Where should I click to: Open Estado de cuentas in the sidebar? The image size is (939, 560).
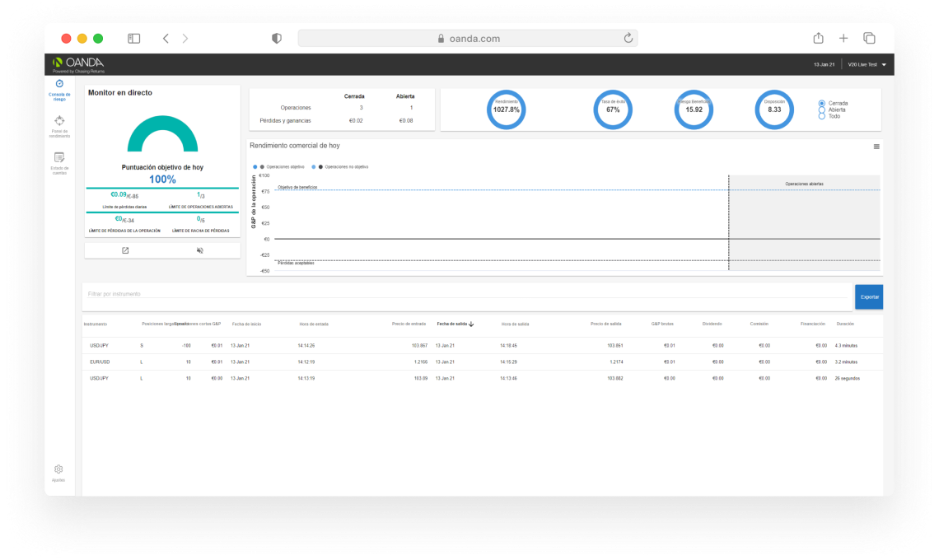(x=59, y=157)
